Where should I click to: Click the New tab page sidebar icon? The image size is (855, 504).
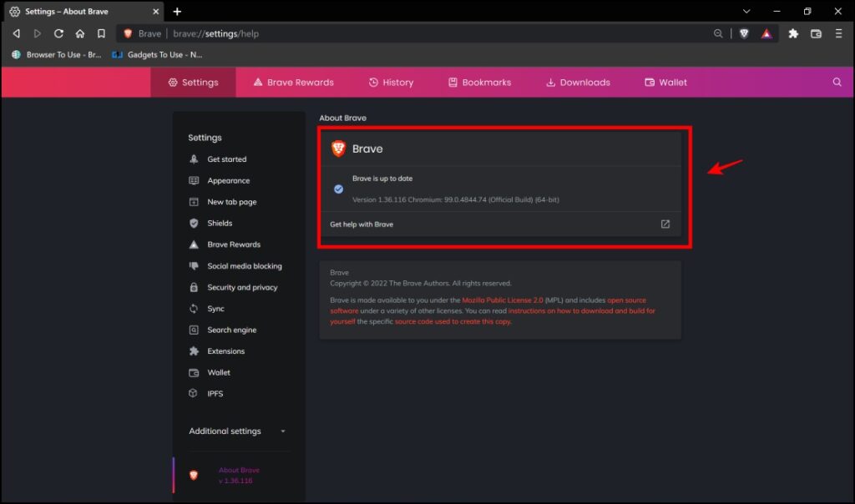(x=194, y=202)
